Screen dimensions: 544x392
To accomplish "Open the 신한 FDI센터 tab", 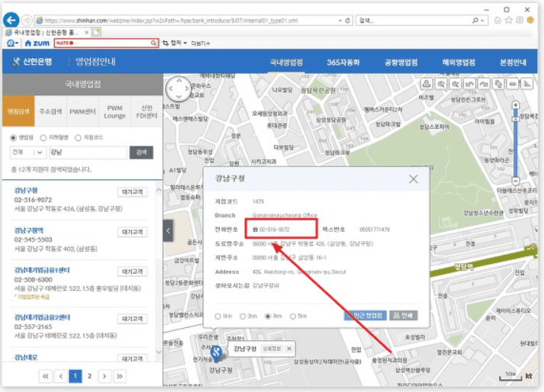I will pyautogui.click(x=146, y=111).
